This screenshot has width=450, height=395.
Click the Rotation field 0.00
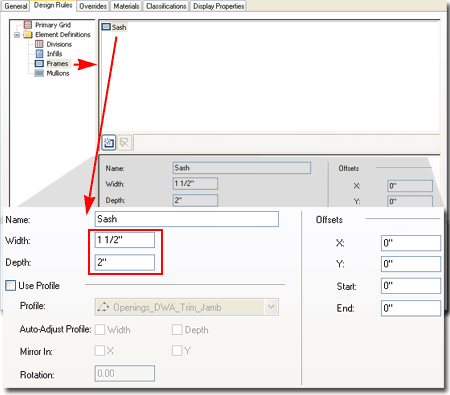click(x=125, y=373)
